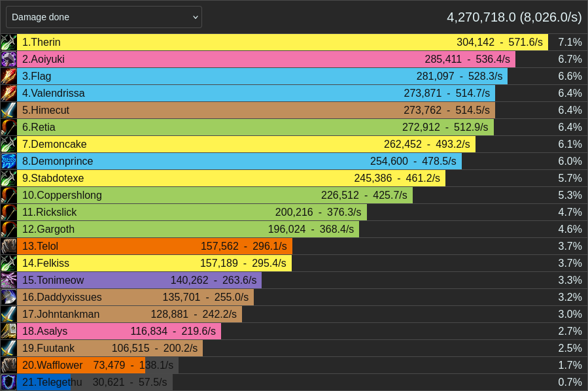Click the spec icon next to Asalys
This screenshot has height=391, width=588.
(9, 331)
